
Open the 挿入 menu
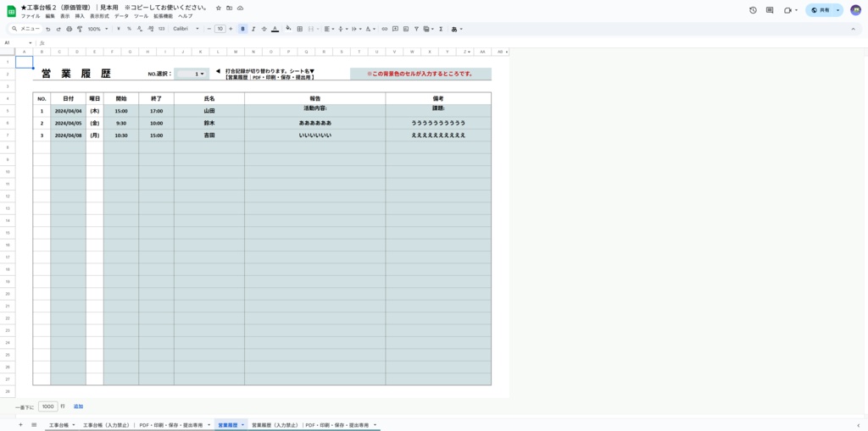tap(80, 17)
